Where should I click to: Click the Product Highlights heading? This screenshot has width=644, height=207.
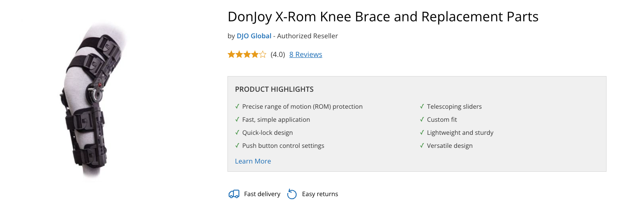pyautogui.click(x=274, y=90)
